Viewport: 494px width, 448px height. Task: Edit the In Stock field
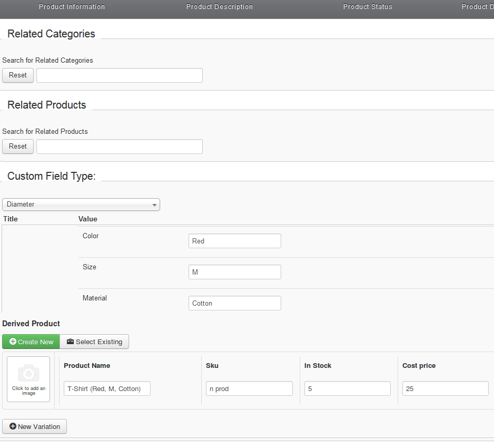click(x=348, y=388)
